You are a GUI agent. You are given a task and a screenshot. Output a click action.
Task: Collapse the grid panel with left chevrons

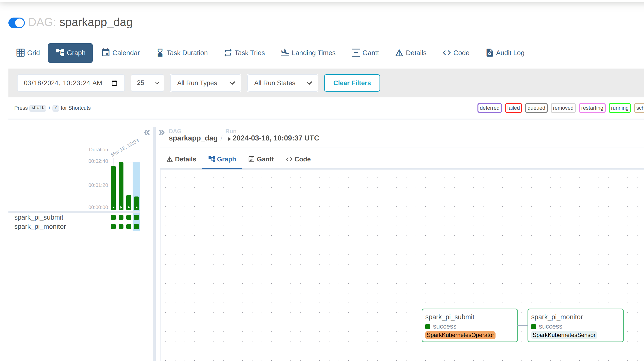(x=147, y=133)
